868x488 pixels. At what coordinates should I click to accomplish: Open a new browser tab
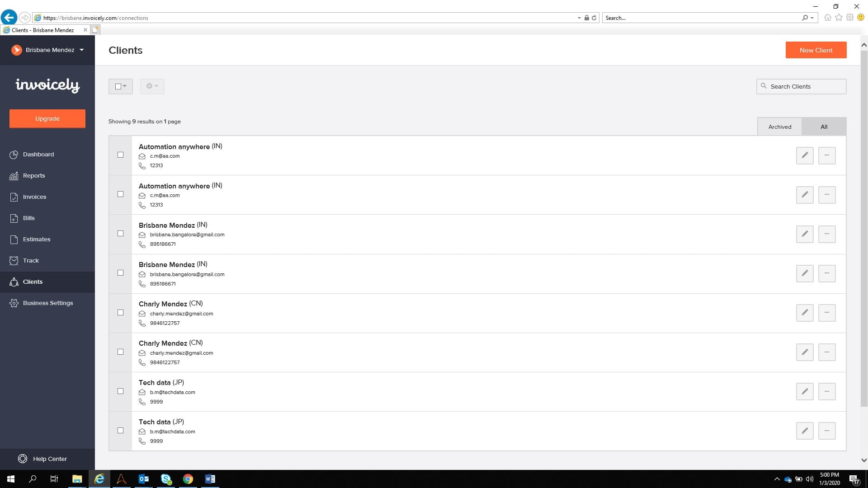click(95, 30)
